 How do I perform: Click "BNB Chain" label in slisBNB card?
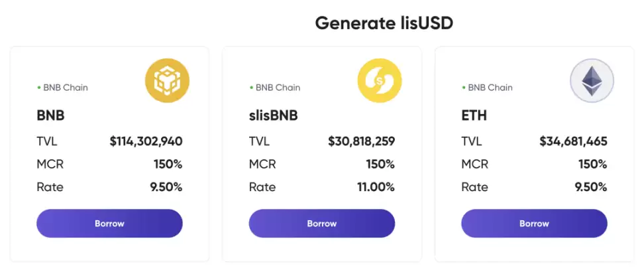click(x=278, y=88)
